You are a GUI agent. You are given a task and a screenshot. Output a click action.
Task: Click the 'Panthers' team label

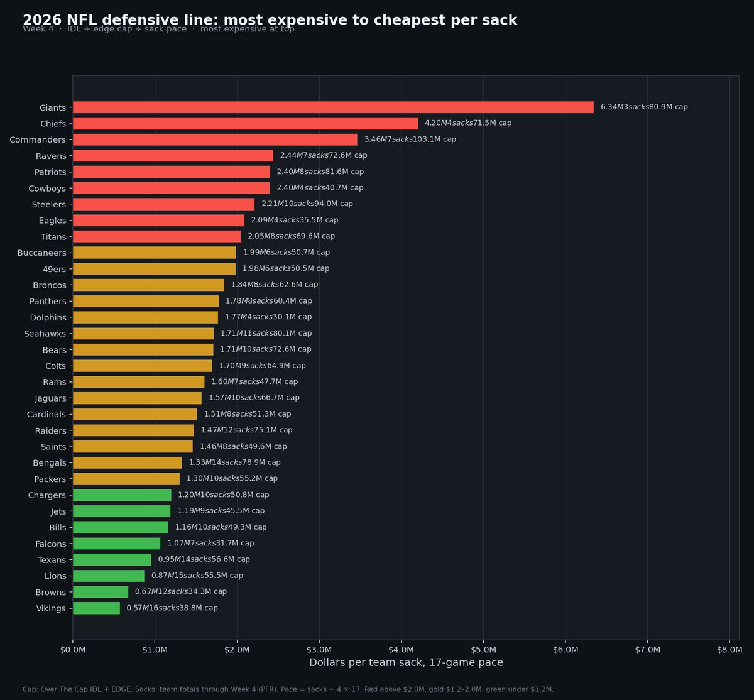[x=48, y=301]
